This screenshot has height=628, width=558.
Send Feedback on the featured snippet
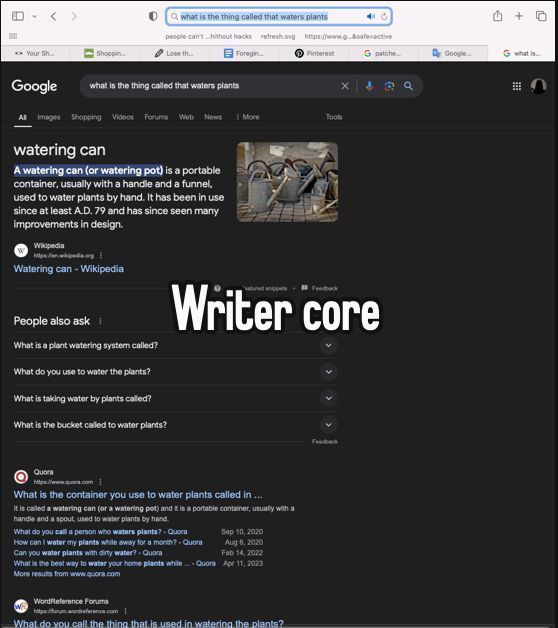coord(320,288)
